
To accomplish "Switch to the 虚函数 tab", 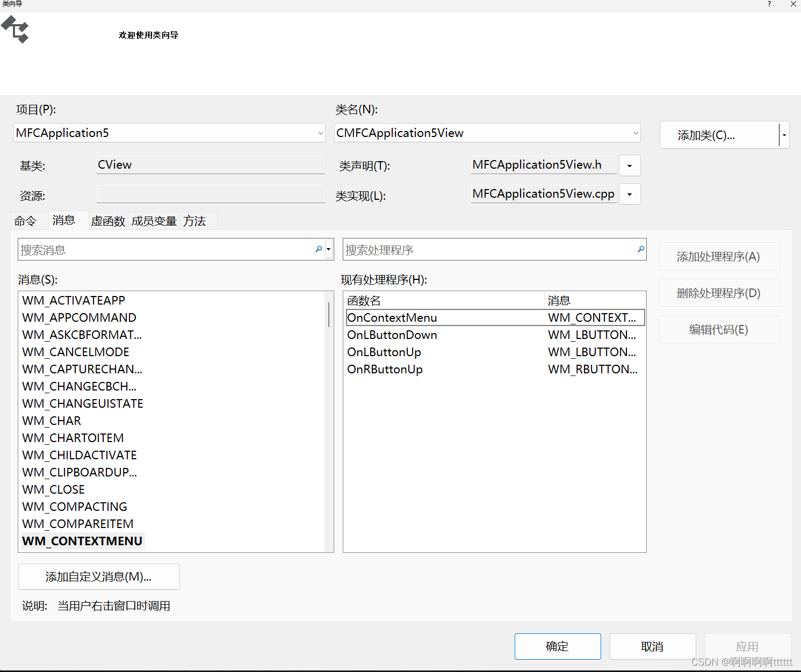I will click(x=108, y=221).
